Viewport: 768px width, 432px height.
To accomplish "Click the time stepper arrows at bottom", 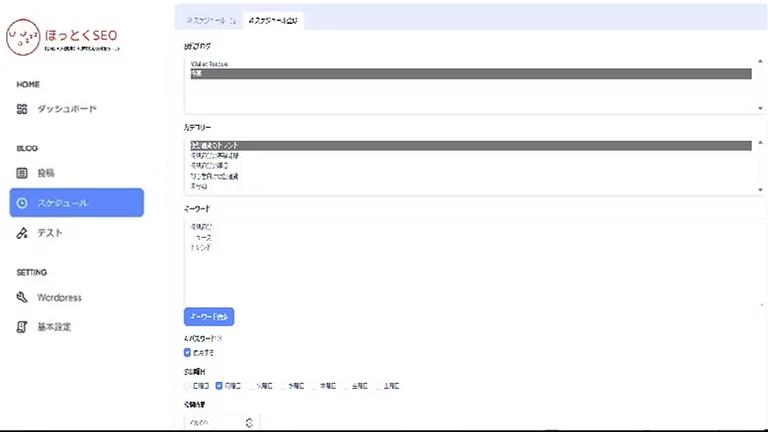I will point(248,423).
